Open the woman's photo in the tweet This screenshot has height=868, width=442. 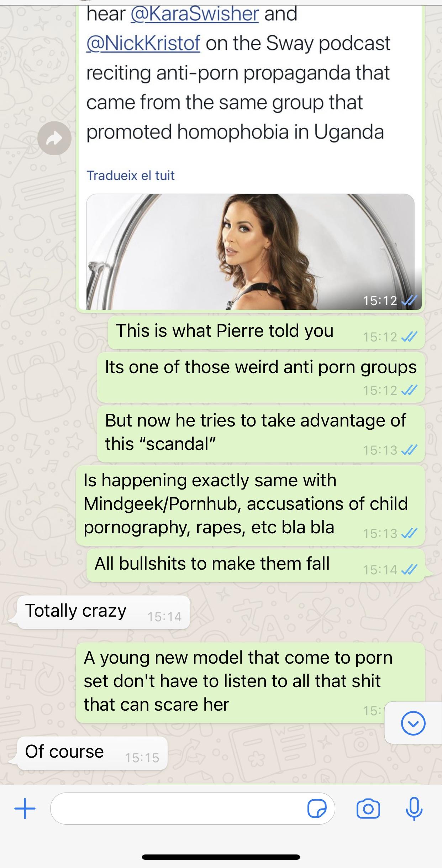250,251
